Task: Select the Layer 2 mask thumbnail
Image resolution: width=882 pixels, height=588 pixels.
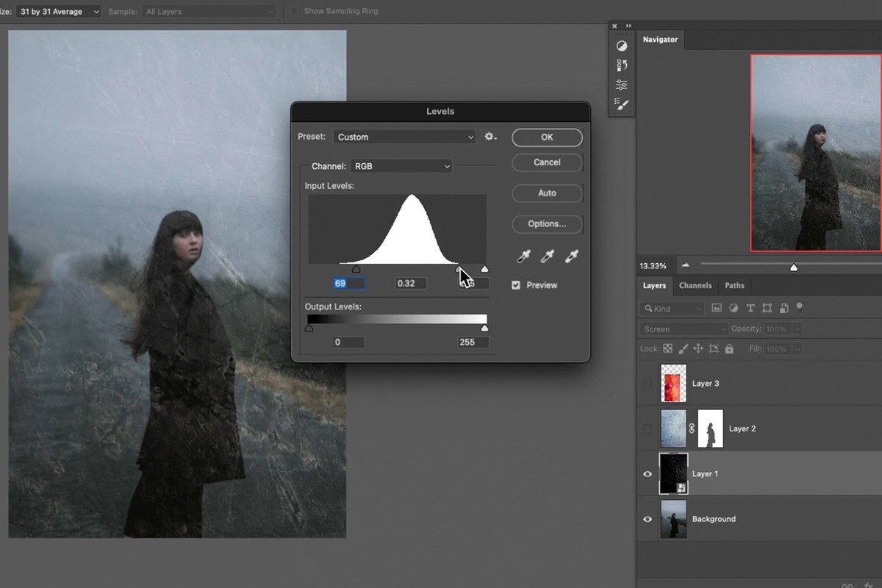Action: point(711,429)
